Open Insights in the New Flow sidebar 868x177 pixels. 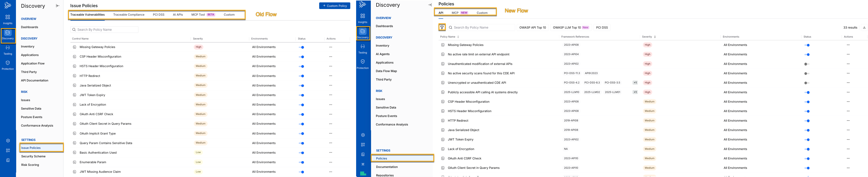click(x=363, y=19)
